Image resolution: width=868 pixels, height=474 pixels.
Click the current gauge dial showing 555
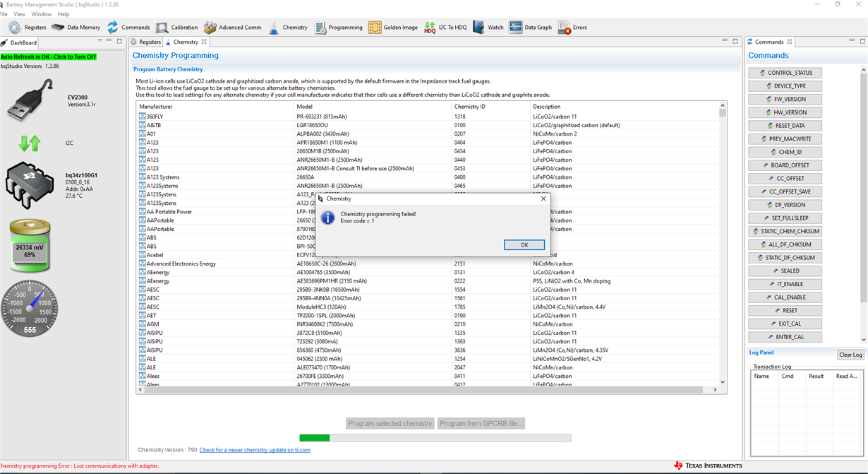(x=30, y=308)
